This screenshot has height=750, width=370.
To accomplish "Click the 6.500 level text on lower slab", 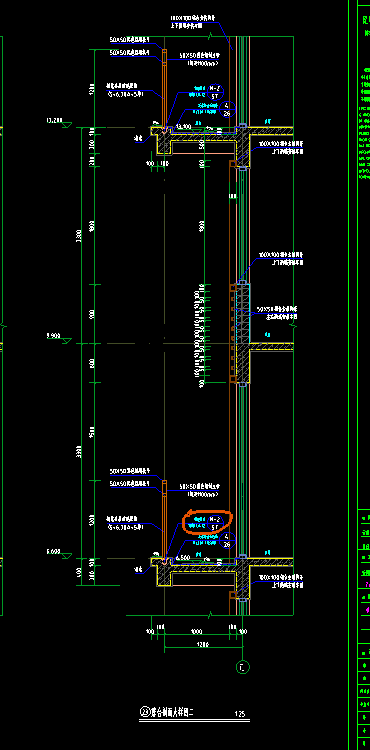I will 183,558.
